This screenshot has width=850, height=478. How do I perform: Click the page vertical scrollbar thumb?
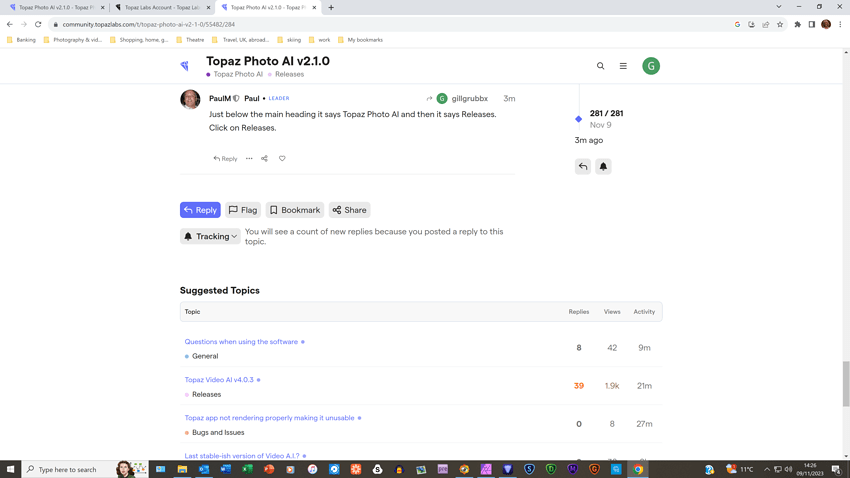tap(846, 384)
